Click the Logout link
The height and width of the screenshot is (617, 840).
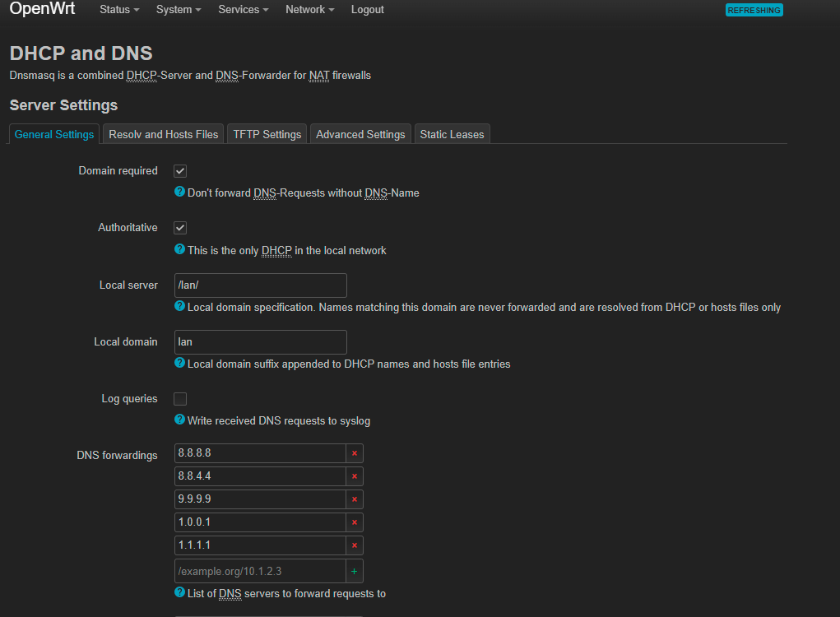click(367, 10)
